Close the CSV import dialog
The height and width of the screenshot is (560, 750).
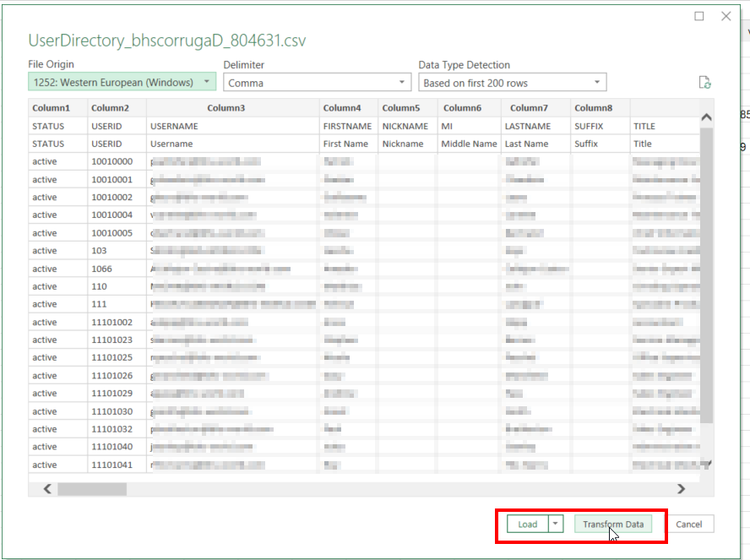point(726,16)
